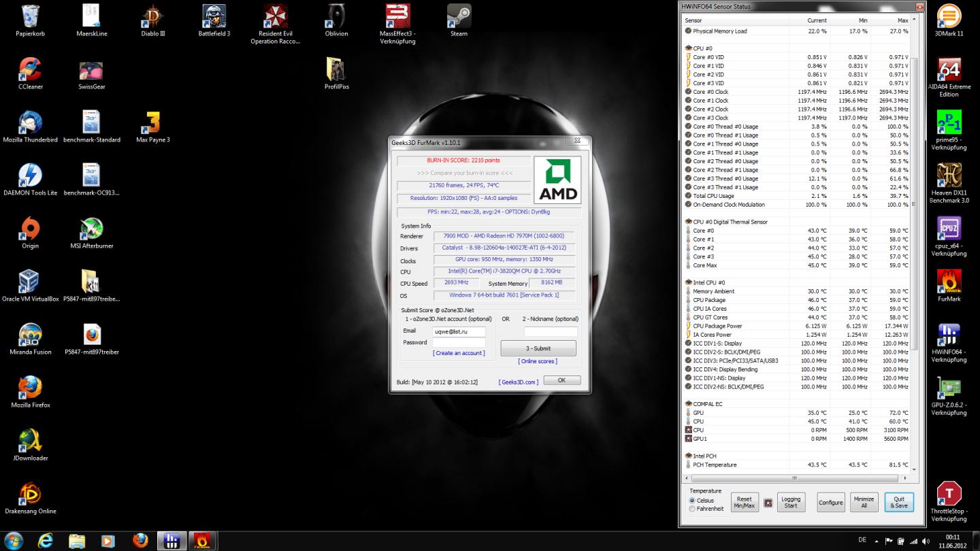Open Windows Explorer from the taskbar

(x=77, y=541)
